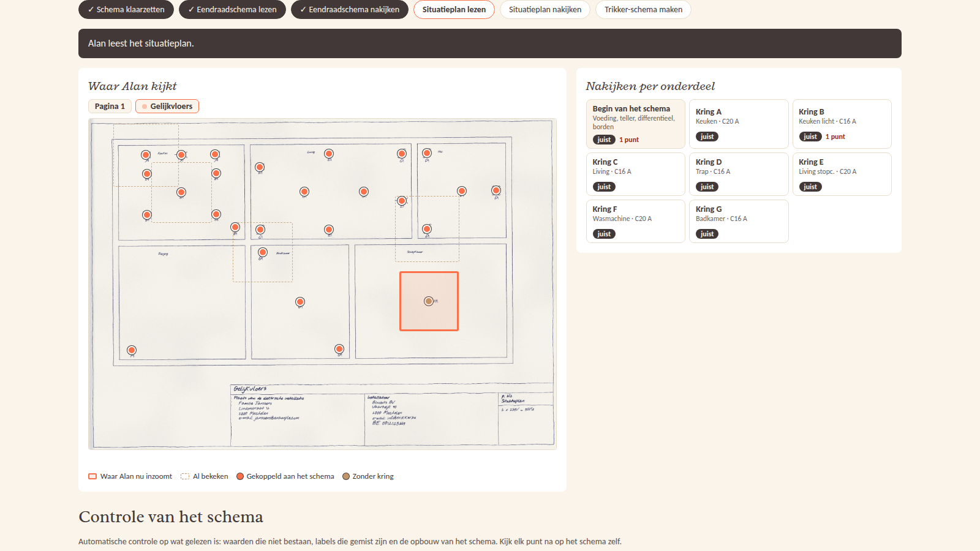Click the 'juist' badge on Kring E

click(x=810, y=187)
